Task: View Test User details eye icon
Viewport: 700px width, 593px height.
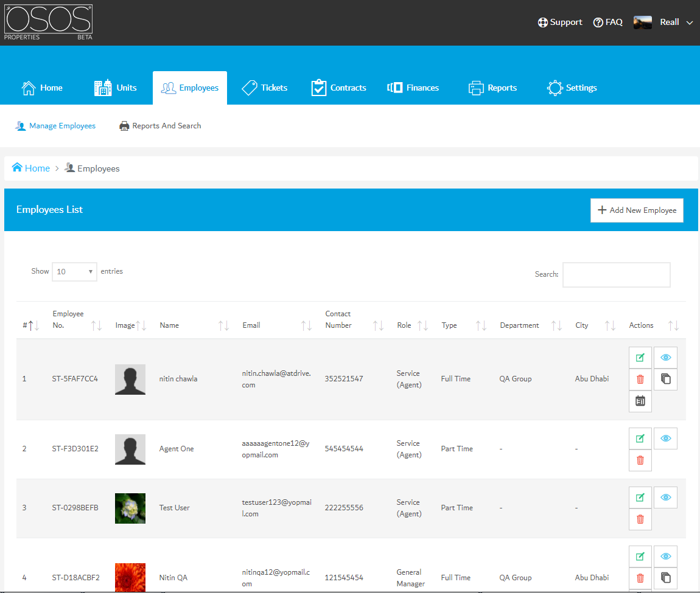Action: (x=666, y=498)
